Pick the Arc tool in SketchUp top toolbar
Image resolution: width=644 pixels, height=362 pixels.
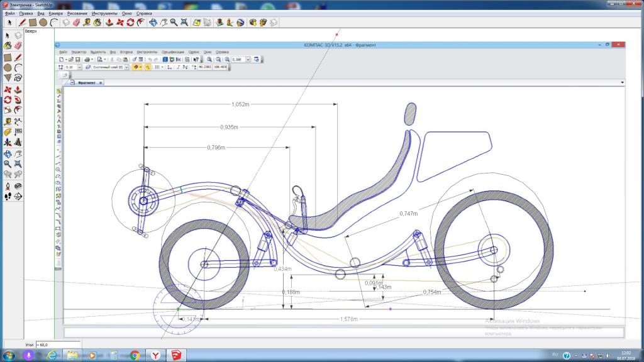click(x=53, y=23)
